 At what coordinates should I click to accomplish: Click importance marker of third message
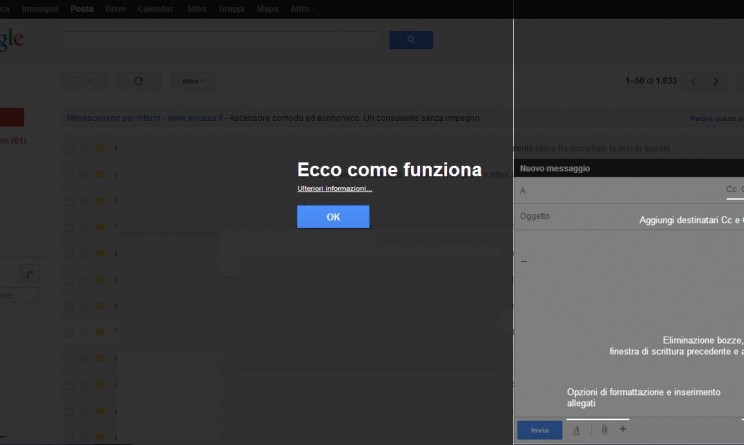(101, 201)
